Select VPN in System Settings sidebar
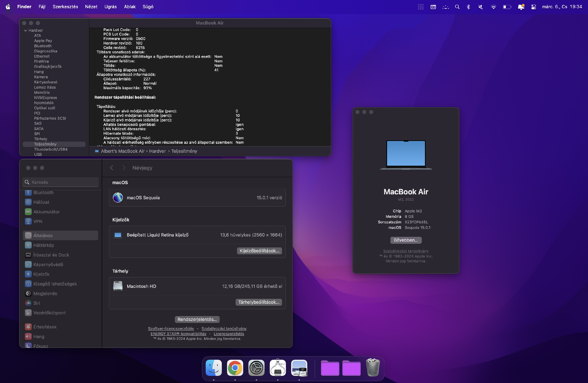 click(x=60, y=221)
